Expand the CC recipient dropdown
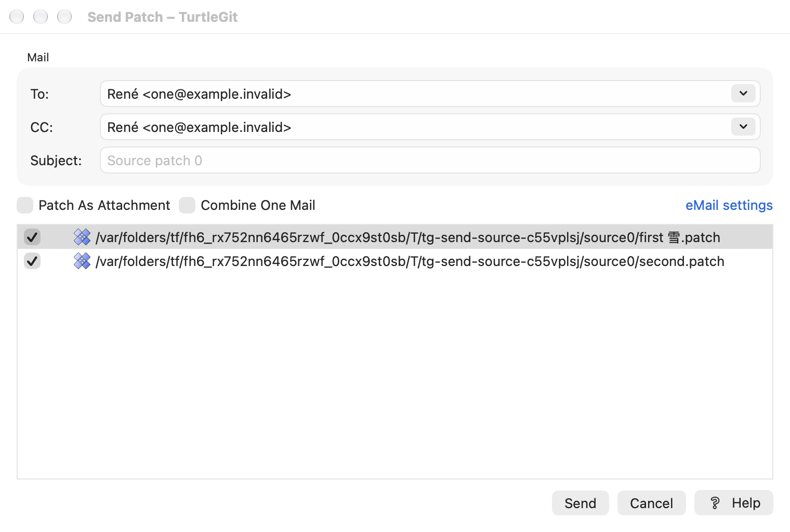790x532 pixels. point(743,127)
